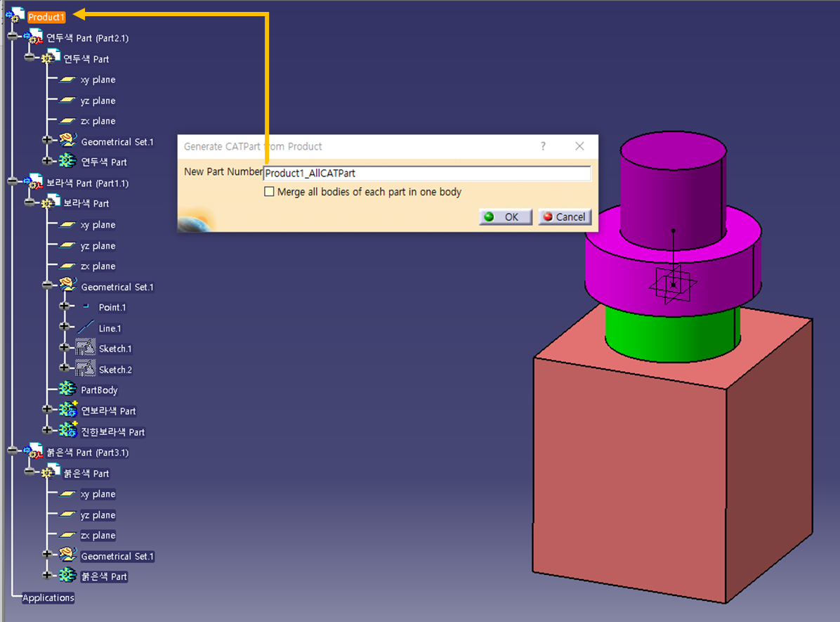Open the dialog help question mark
Screen dimensions: 840x622
[543, 146]
